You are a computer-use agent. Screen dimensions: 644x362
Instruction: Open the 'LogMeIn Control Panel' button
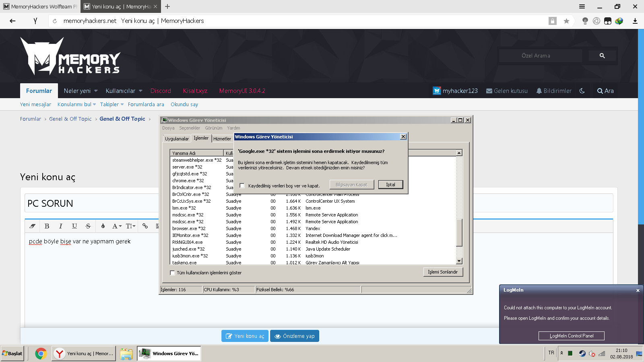point(572,336)
